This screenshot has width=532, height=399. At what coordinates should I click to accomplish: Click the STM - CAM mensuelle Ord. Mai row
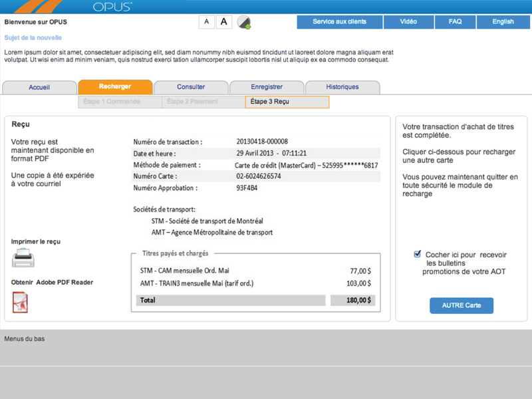pyautogui.click(x=256, y=271)
